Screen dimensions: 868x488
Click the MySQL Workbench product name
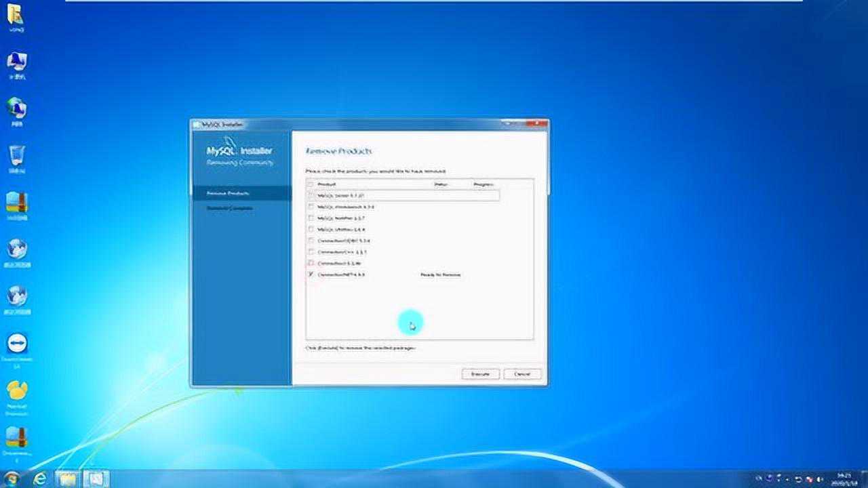click(346, 207)
